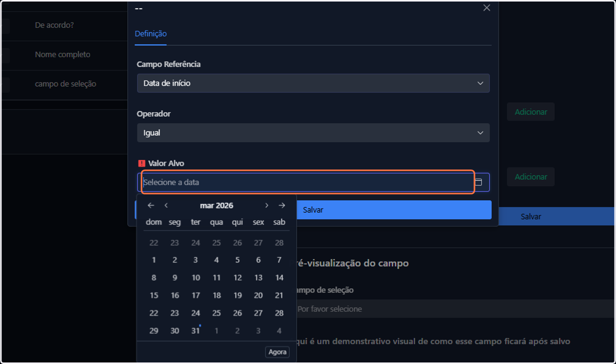Click the Selecione a data input

point(307,182)
